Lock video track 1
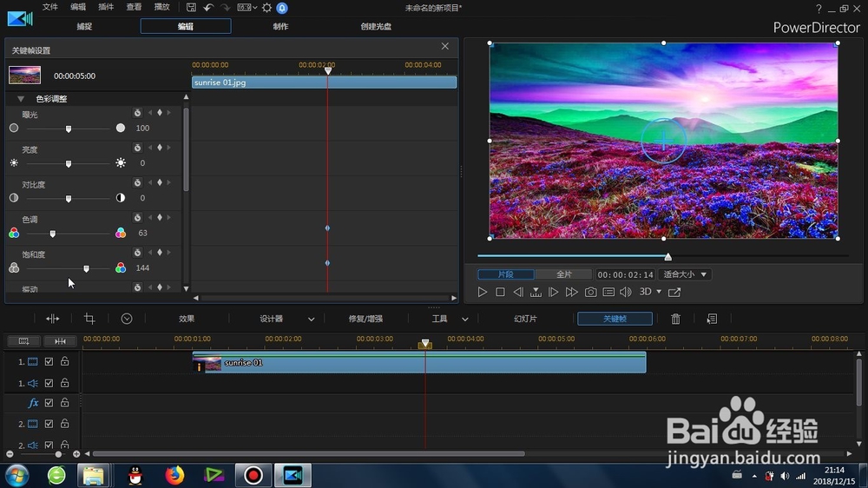868x488 pixels. 65,361
